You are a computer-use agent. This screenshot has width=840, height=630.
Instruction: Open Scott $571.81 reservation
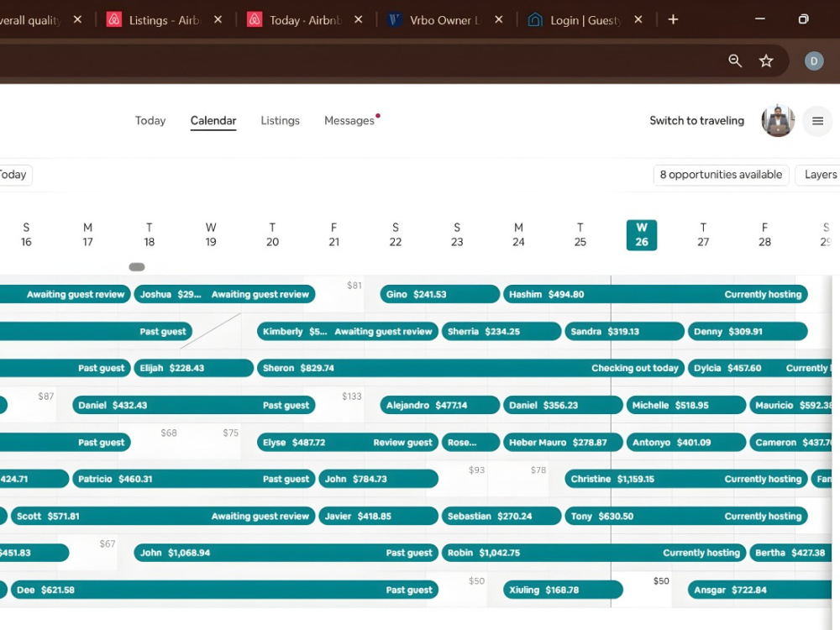pyautogui.click(x=163, y=517)
